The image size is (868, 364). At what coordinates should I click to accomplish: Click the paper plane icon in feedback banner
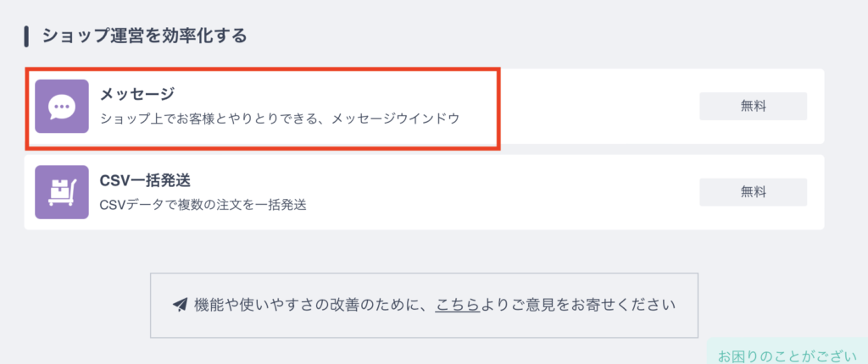180,306
